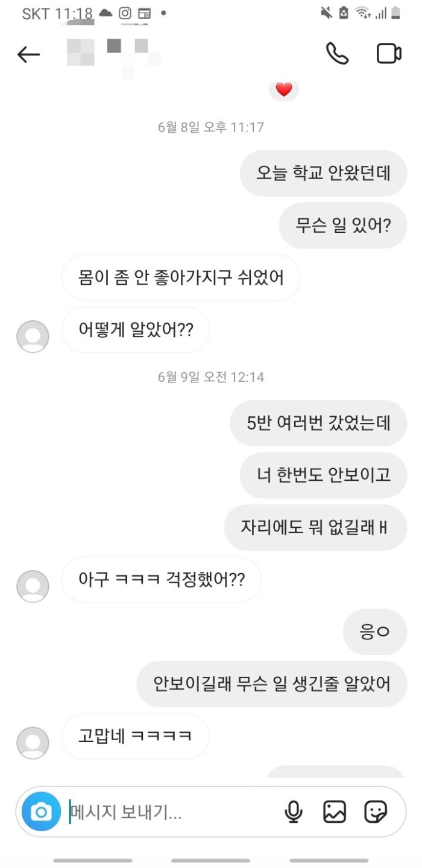Tap avatar beside 고맙네 ㅋㅋㅋㅋ message
Image resolution: width=422 pixels, height=868 pixels.
33,743
